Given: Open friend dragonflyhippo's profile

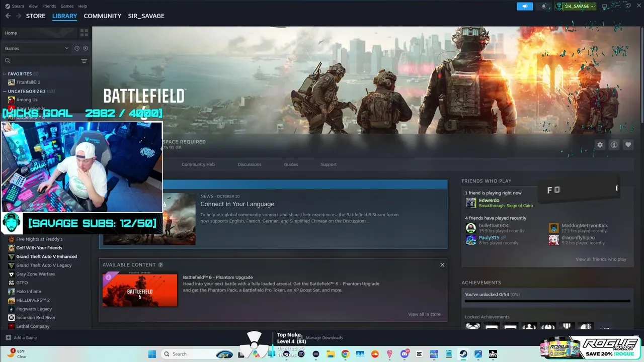Looking at the screenshot, I should [578, 238].
